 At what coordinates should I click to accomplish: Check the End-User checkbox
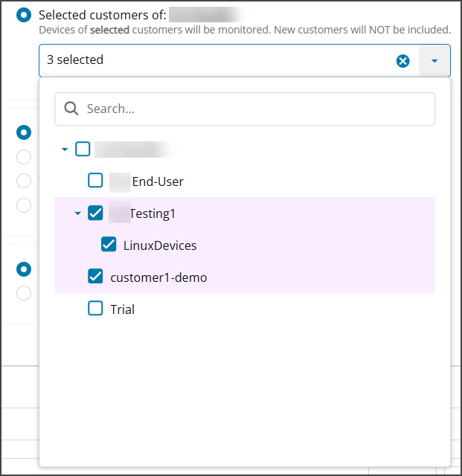pyautogui.click(x=95, y=181)
